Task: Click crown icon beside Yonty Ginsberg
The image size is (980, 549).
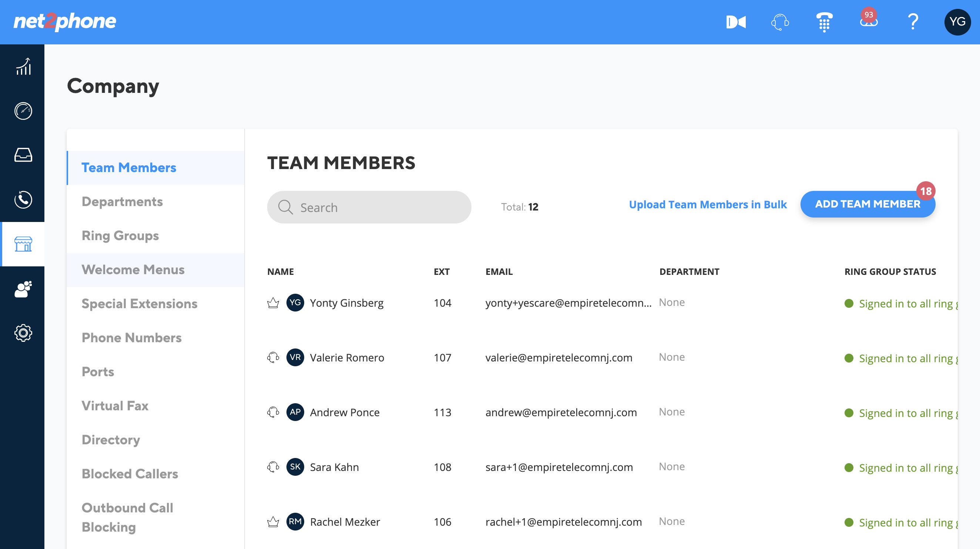Action: coord(273,303)
